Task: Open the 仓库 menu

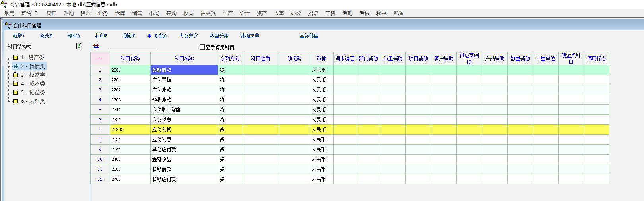Action: (x=120, y=13)
